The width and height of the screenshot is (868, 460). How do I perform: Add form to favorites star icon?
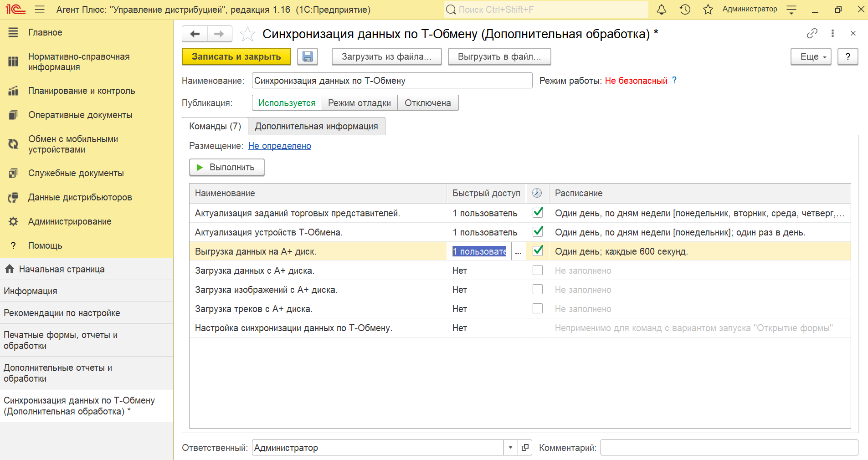pos(247,34)
